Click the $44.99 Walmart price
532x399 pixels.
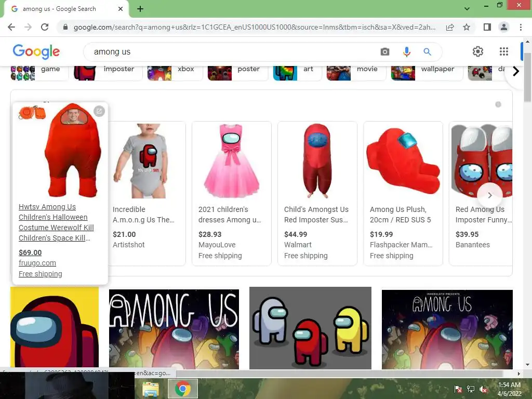[296, 234]
